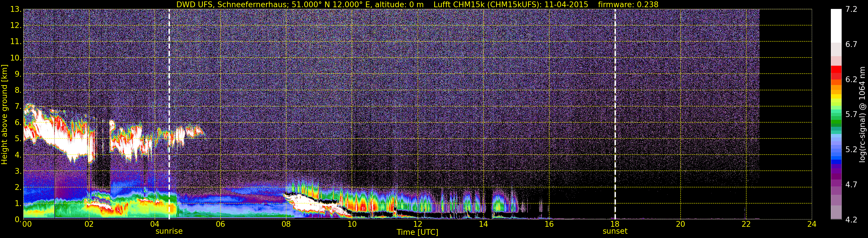Click time axis tick label 04
Screen dimensions: 868x238
155,224
